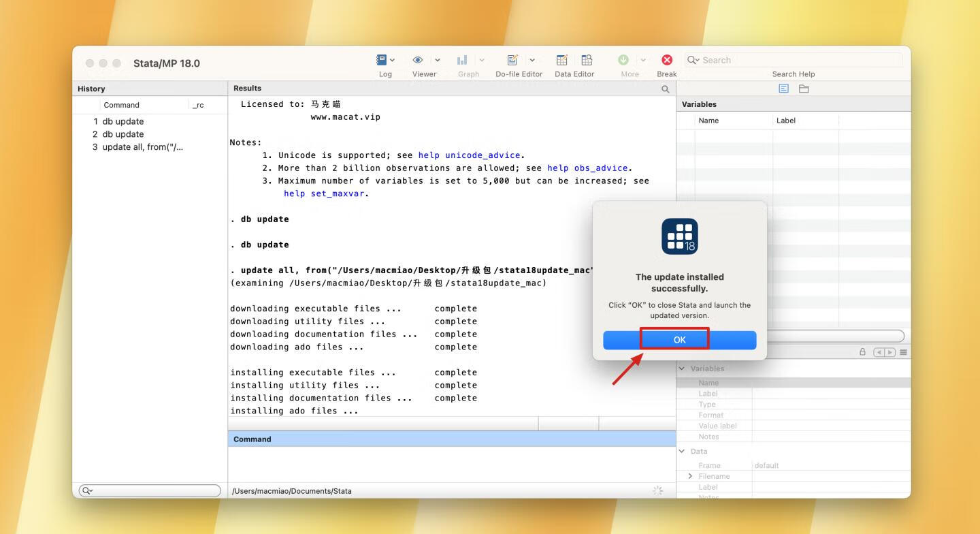Click the red Break icon

click(x=667, y=60)
